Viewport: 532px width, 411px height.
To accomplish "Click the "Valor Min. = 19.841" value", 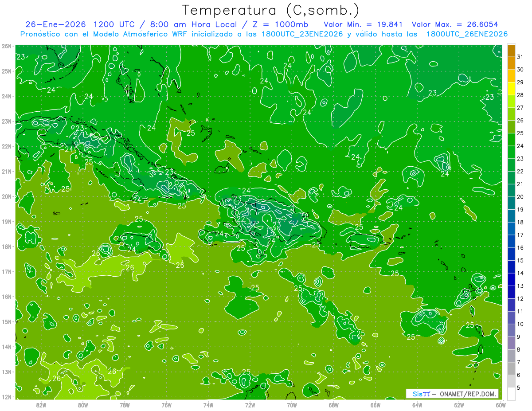I will (x=363, y=24).
